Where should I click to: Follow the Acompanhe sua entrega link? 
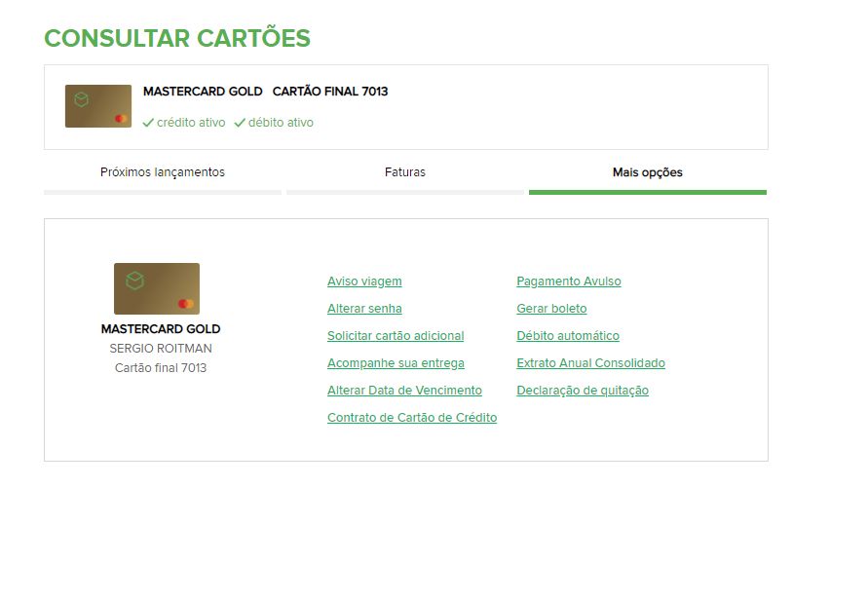click(396, 363)
